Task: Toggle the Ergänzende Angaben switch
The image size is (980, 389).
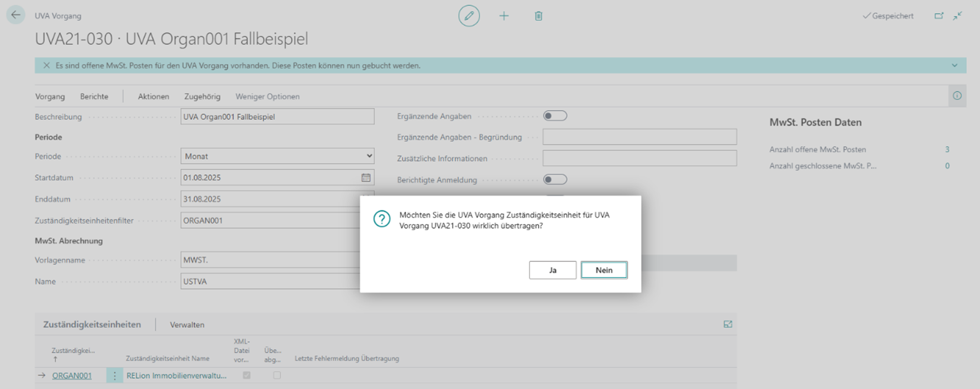Action: click(x=555, y=116)
